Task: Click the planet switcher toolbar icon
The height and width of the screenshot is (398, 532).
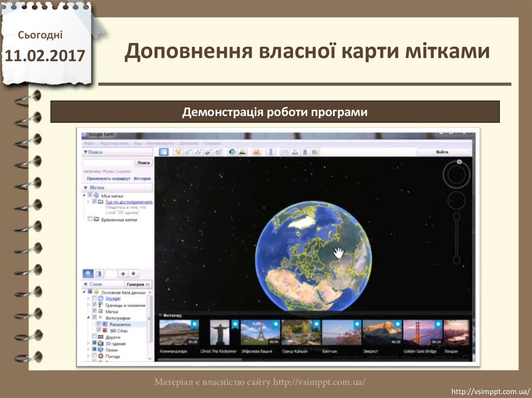Action: click(256, 152)
